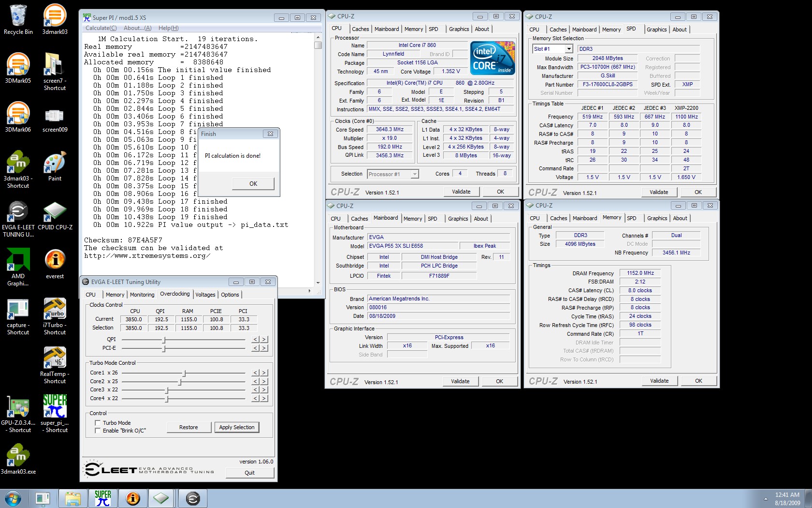The image size is (812, 508).
Task: Click the Everest taskbar button
Action: [132, 498]
